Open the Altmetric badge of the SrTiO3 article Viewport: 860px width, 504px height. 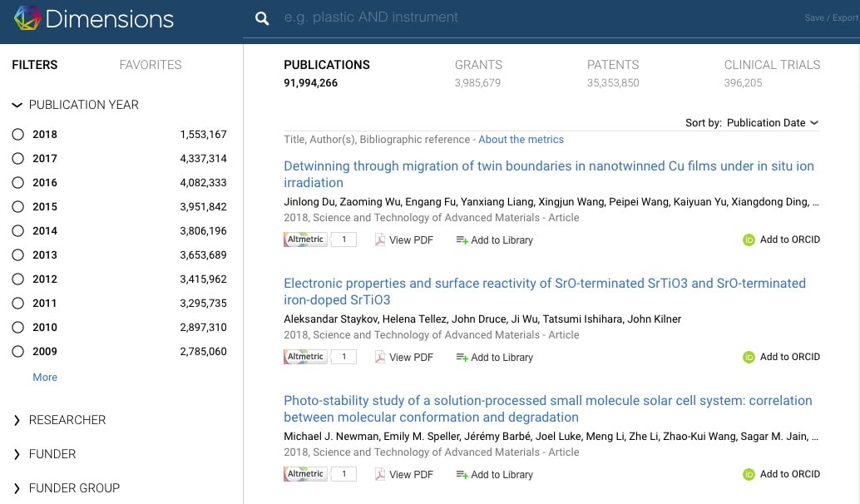[x=306, y=357]
